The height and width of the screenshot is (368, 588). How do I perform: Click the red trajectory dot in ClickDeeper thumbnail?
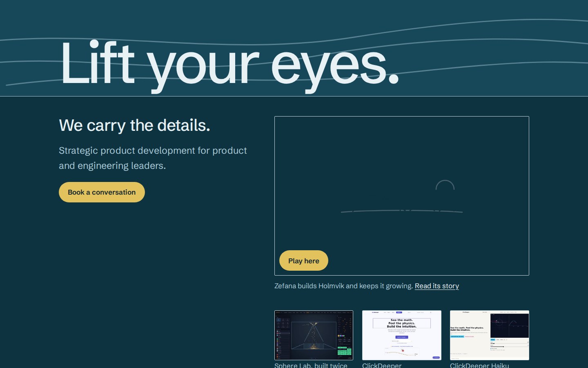pyautogui.click(x=403, y=350)
